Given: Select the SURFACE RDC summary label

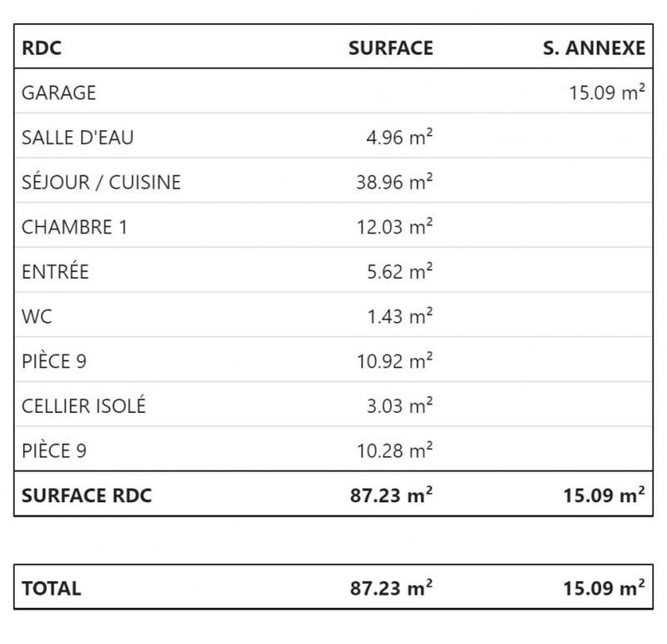Looking at the screenshot, I should 87,496.
